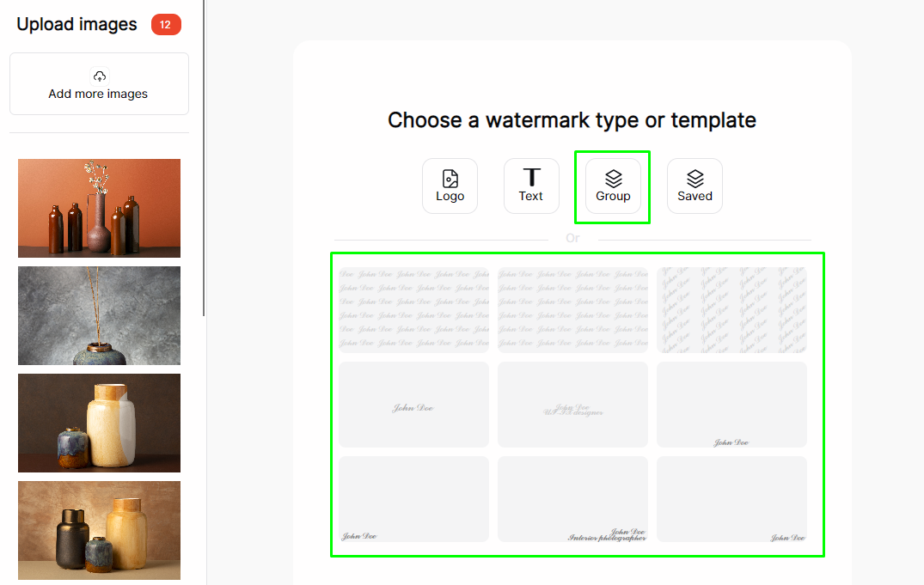This screenshot has width=924, height=585.
Task: Click the sidebar vertical scrollbar
Action: click(204, 158)
